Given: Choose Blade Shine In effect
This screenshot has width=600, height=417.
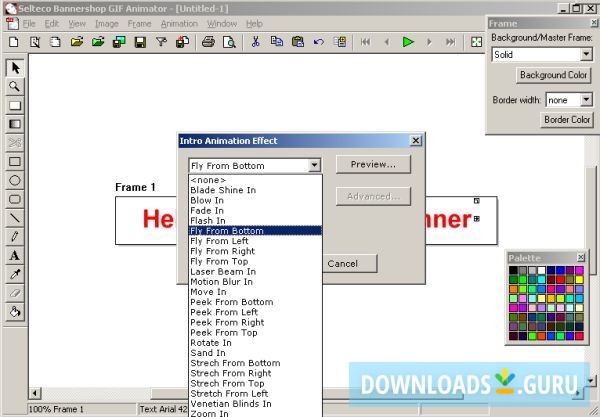Looking at the screenshot, I should (255, 190).
